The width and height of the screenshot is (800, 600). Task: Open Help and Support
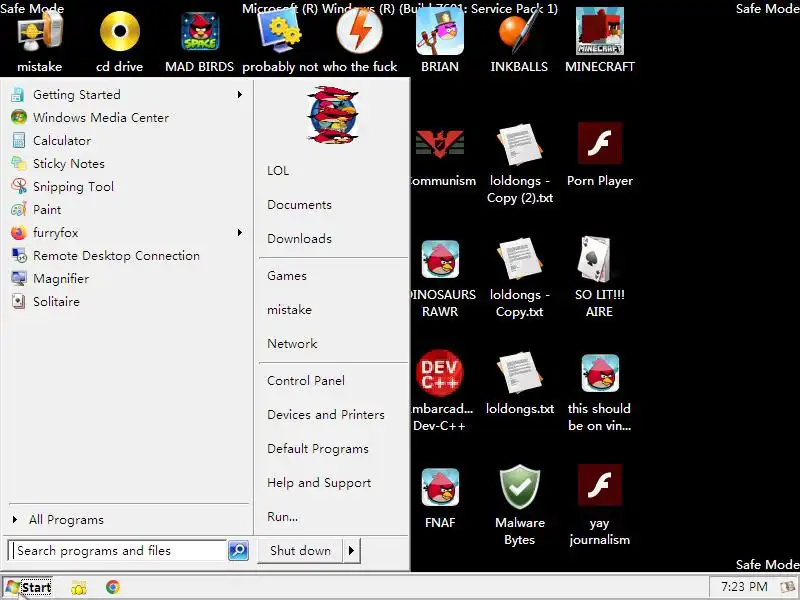319,483
